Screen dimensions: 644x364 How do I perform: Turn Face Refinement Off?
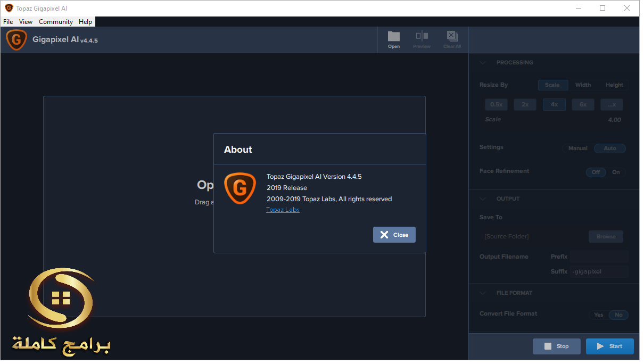(x=596, y=172)
